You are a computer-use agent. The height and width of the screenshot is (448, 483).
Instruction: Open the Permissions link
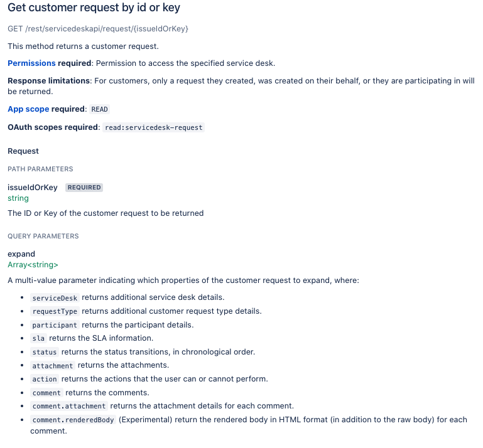tap(31, 63)
